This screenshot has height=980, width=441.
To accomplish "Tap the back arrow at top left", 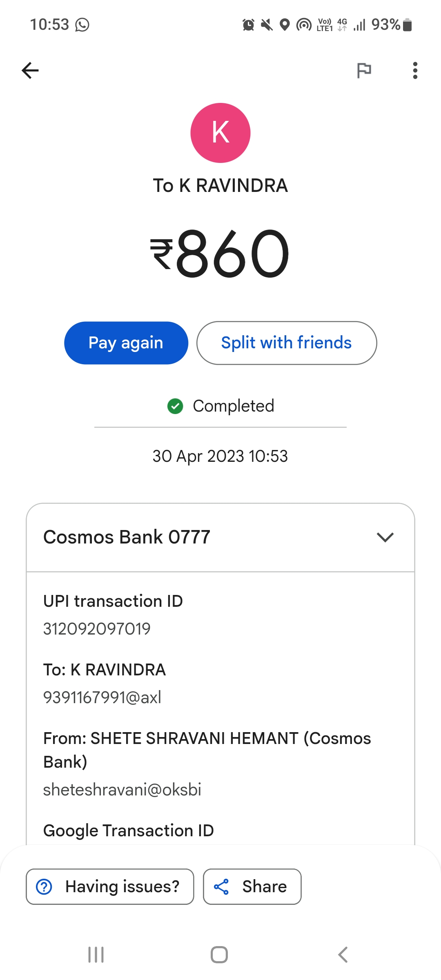I will coord(30,70).
